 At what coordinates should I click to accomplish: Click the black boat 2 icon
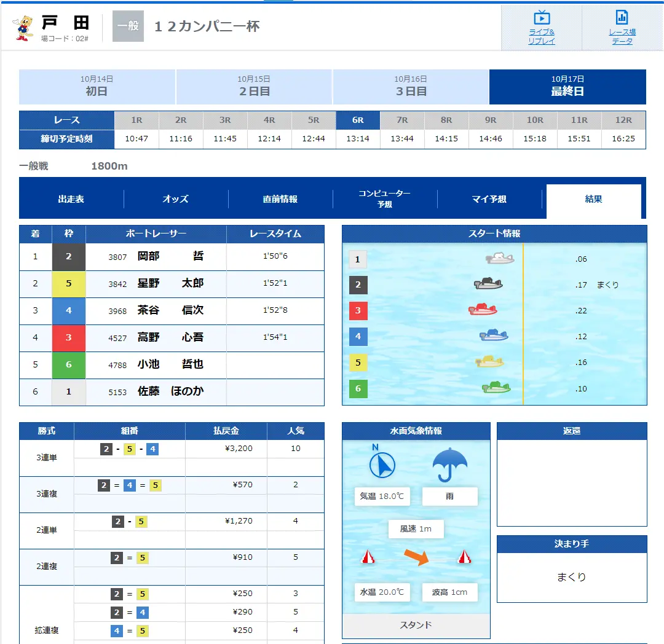[488, 284]
